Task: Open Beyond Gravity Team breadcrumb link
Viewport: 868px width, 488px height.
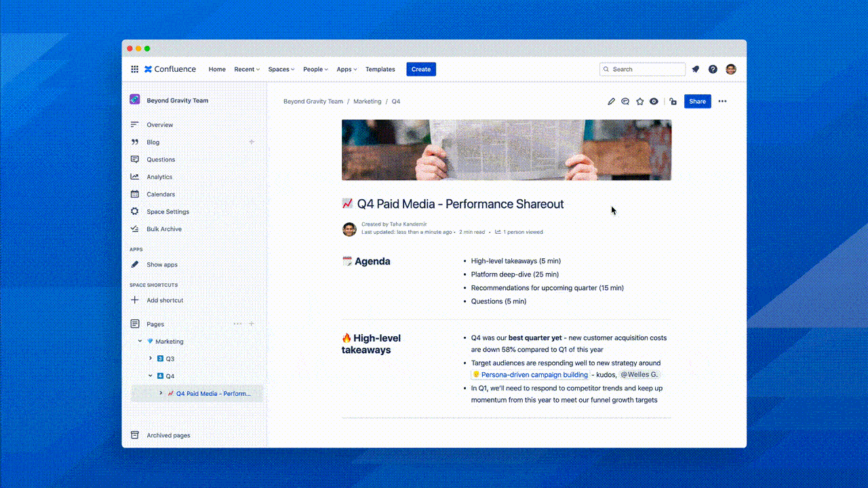Action: (x=313, y=102)
